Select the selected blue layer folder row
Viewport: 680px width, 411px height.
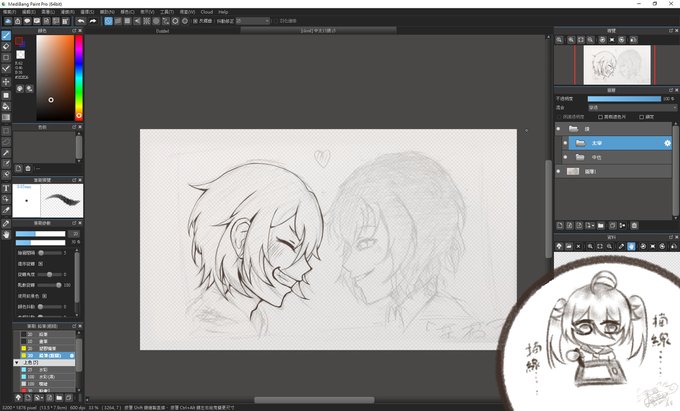click(x=620, y=143)
